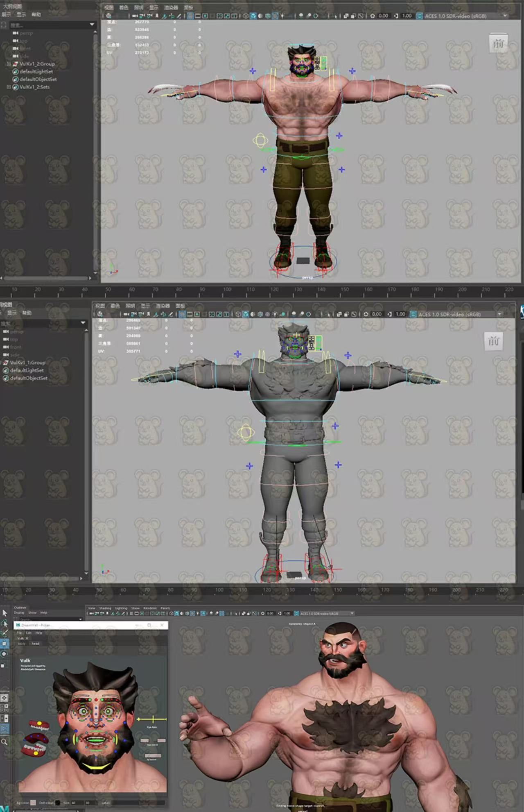524x812 pixels.
Task: Click the camera bookmark icon in top viewport toolbar
Action: point(156,16)
